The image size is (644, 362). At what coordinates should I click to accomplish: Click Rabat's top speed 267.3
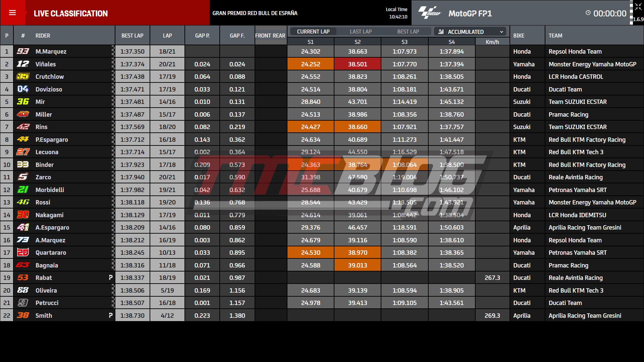(492, 278)
